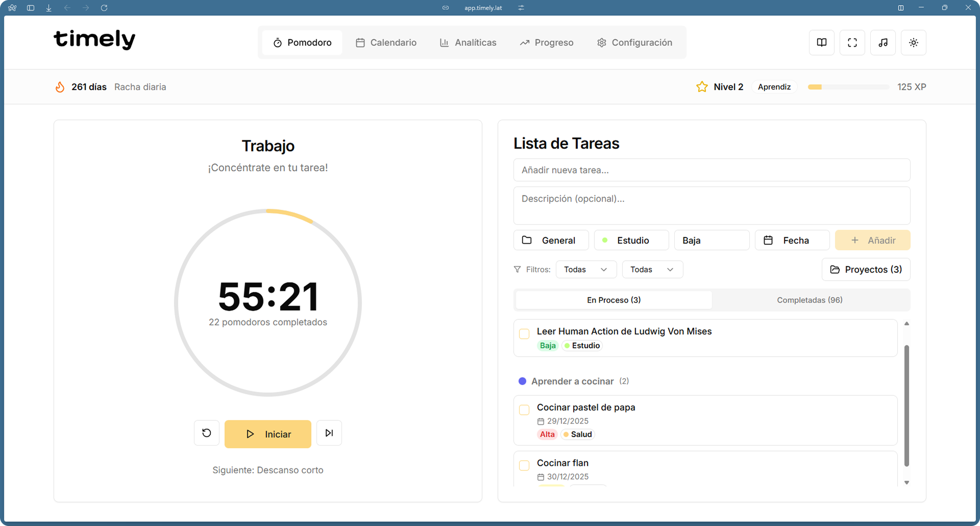Image resolution: width=980 pixels, height=526 pixels.
Task: Mark Cocinar pastel de papa complete
Action: click(x=524, y=410)
